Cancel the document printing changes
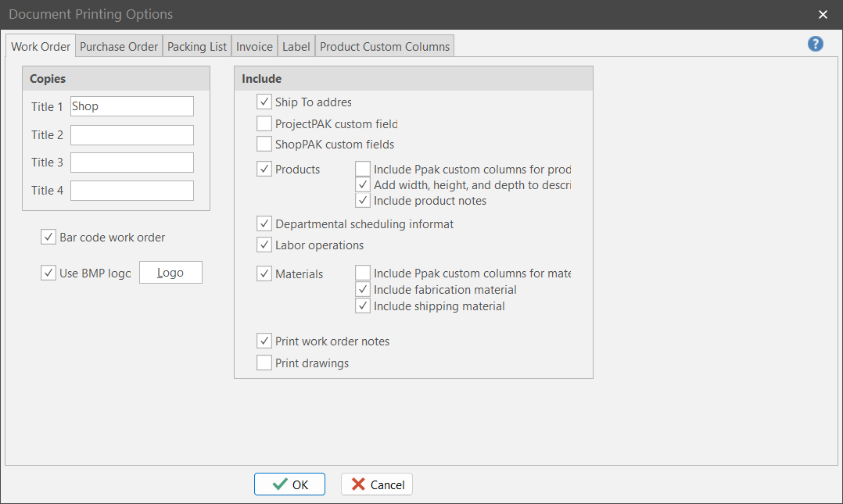 (x=377, y=484)
